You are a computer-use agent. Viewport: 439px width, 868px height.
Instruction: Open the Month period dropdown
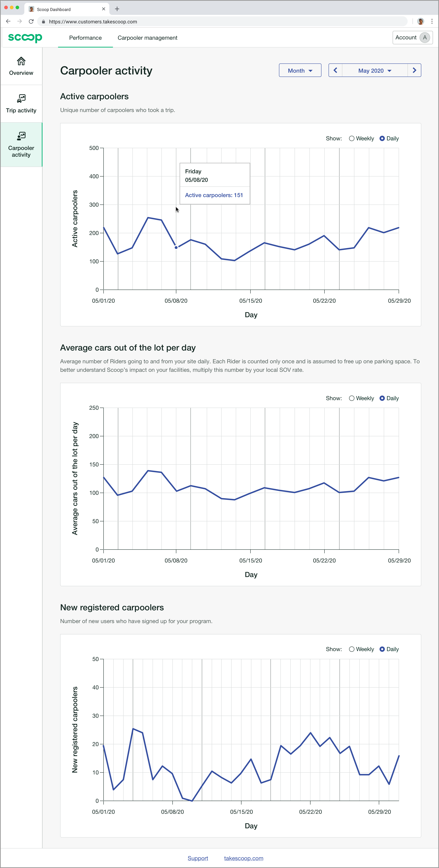(300, 70)
